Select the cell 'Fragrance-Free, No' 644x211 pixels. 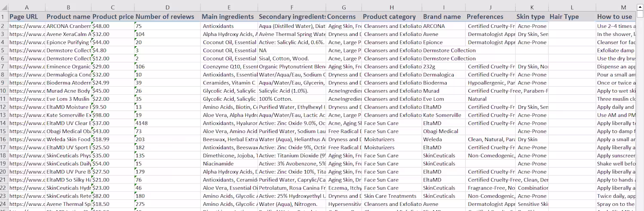[x=491, y=188]
